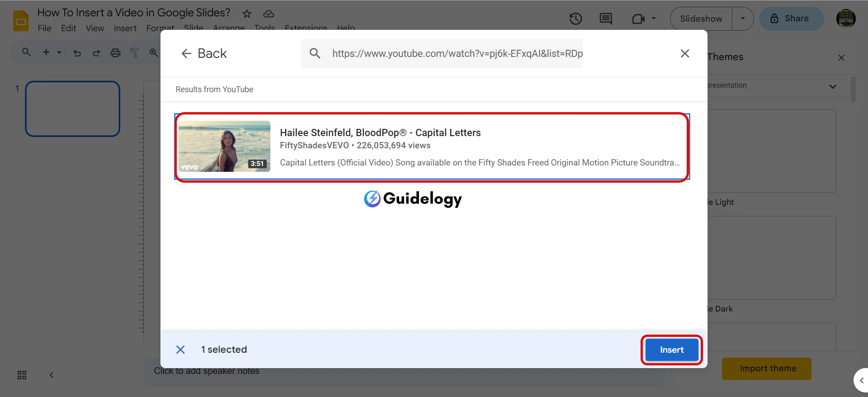The width and height of the screenshot is (868, 397).
Task: Click the video call camera icon
Action: click(x=638, y=19)
